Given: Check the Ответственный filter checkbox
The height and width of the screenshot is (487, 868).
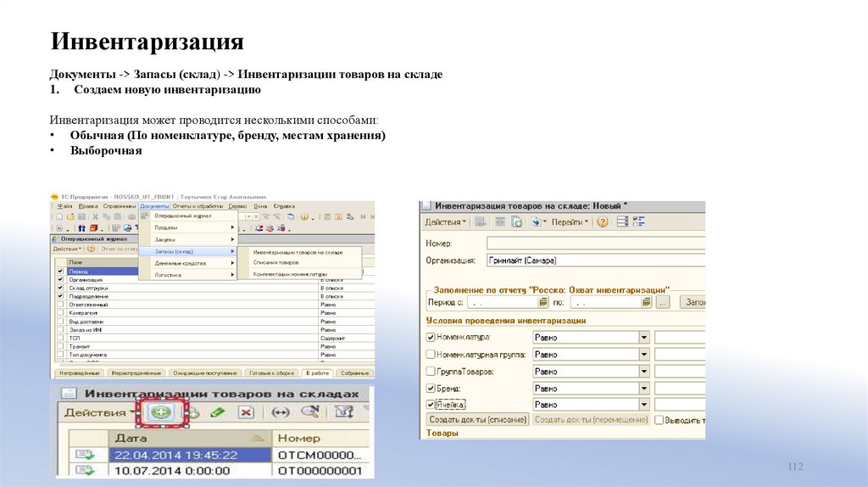Looking at the screenshot, I should coord(60,305).
